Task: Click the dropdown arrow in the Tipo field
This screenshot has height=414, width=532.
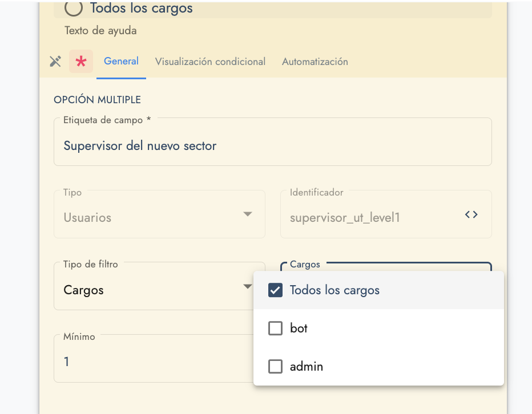Action: coord(248,214)
